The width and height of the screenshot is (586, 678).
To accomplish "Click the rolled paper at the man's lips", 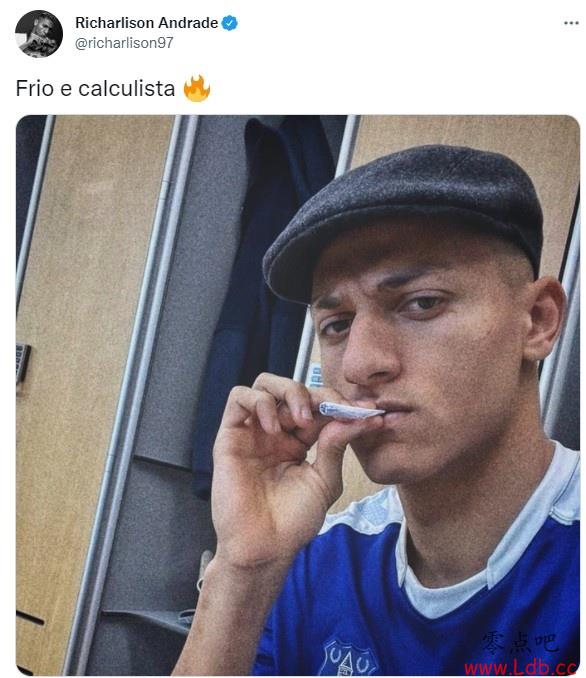I will tap(351, 411).
